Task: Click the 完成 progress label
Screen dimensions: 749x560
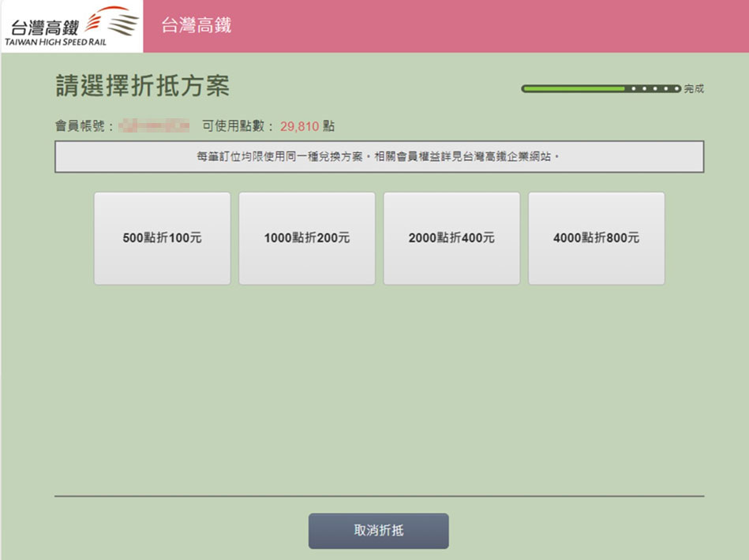Action: point(694,88)
